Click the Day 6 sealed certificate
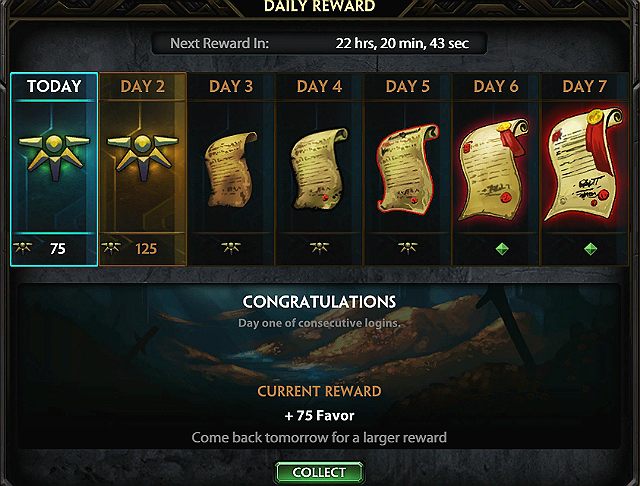Image resolution: width=640 pixels, height=486 pixels. (x=493, y=170)
